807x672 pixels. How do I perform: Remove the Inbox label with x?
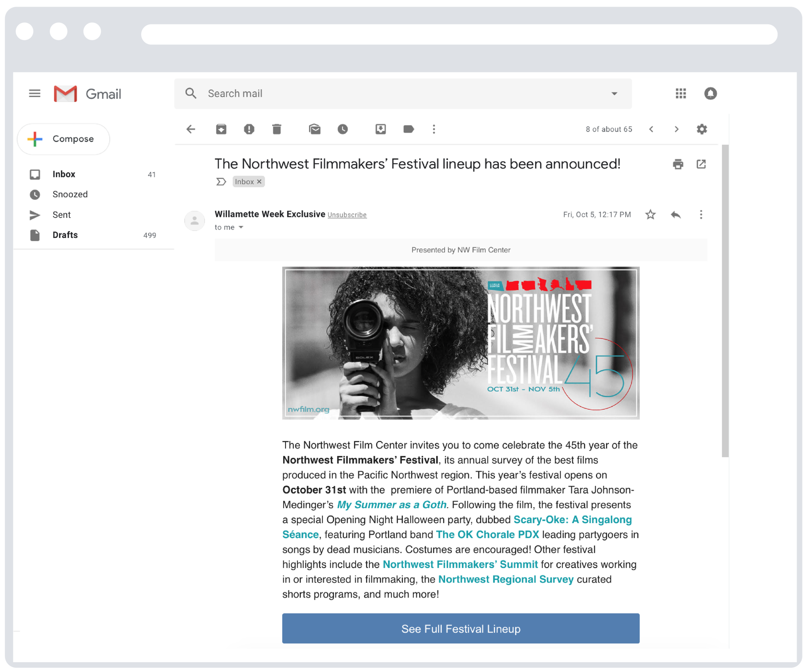click(260, 181)
